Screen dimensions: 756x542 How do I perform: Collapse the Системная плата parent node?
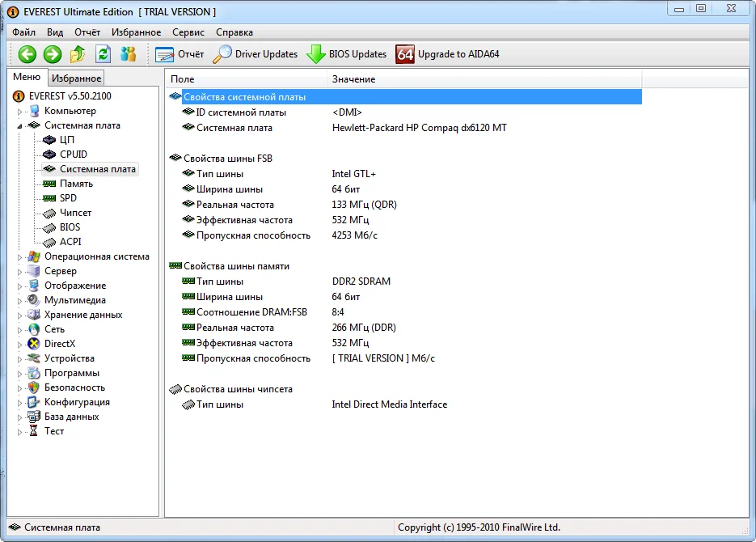click(20, 126)
